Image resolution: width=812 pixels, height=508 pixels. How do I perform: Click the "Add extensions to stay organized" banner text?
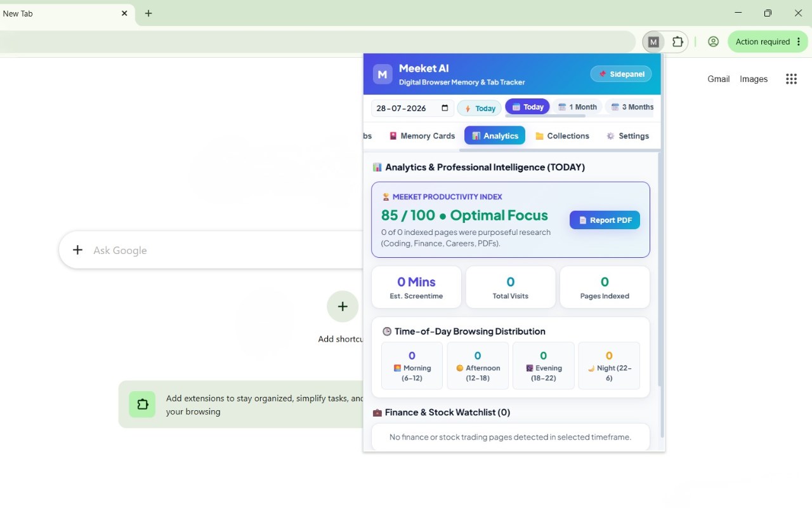pyautogui.click(x=265, y=404)
